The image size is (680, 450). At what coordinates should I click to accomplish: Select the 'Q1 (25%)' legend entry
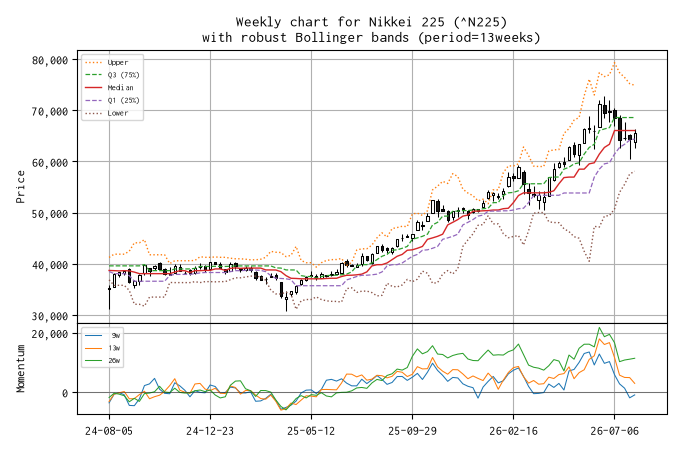[124, 100]
